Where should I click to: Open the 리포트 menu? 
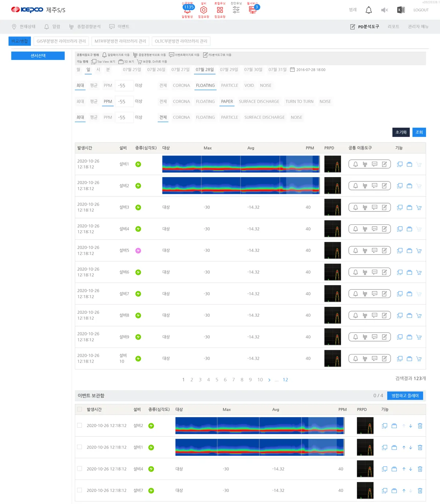pyautogui.click(x=393, y=27)
